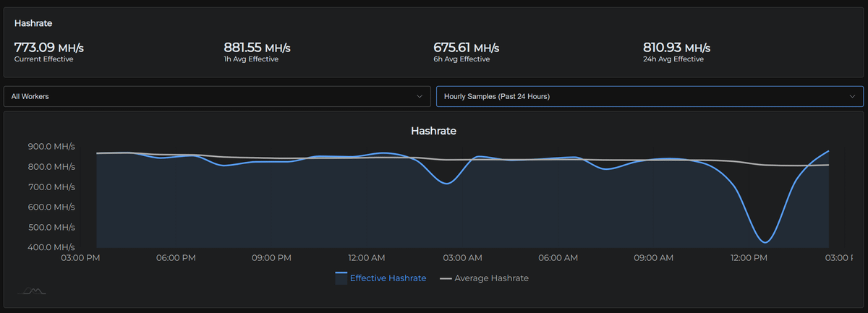The width and height of the screenshot is (868, 313).
Task: Click the 900.0 MH/s y-axis label
Action: [x=51, y=147]
